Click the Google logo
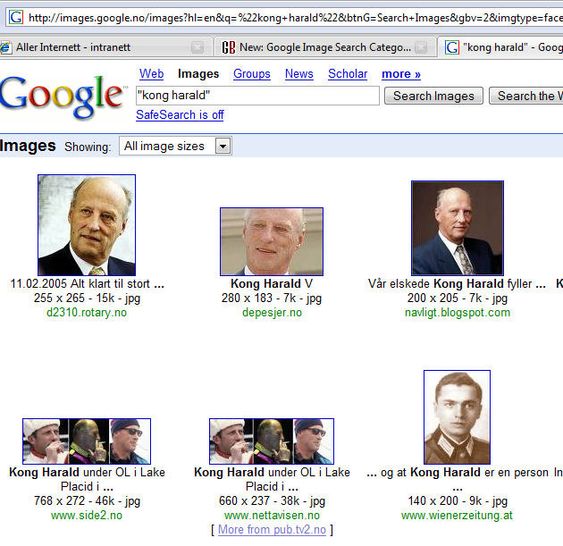 pos(63,96)
